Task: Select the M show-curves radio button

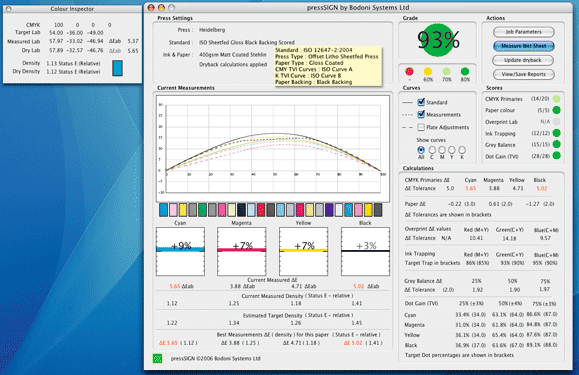Action: coord(442,150)
